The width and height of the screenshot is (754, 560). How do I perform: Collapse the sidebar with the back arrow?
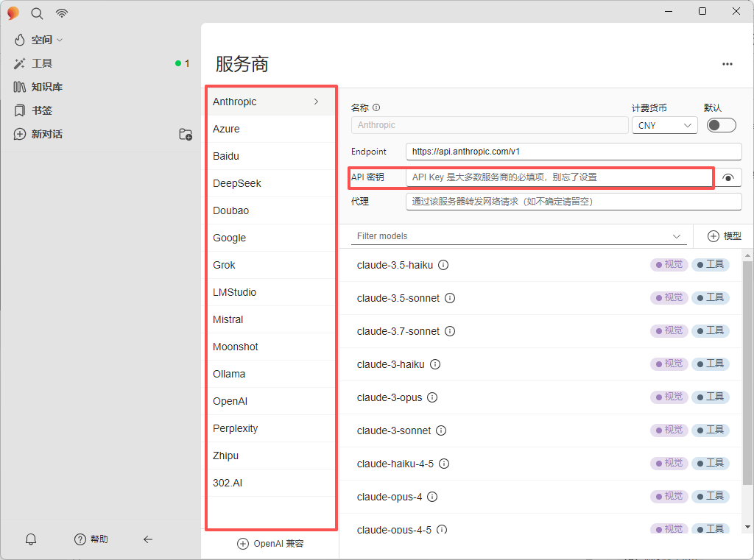[148, 539]
